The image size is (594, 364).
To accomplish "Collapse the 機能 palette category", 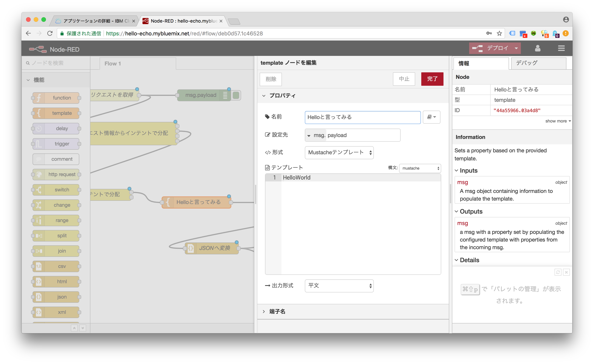I will coord(29,80).
